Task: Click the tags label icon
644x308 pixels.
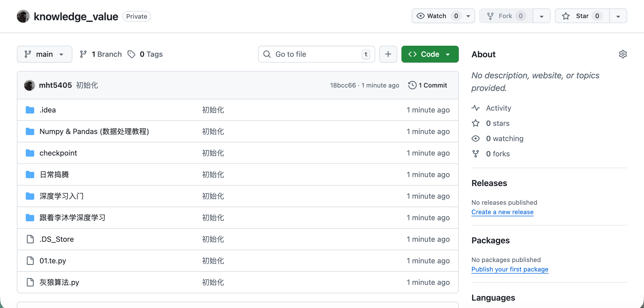Action: [x=131, y=54]
